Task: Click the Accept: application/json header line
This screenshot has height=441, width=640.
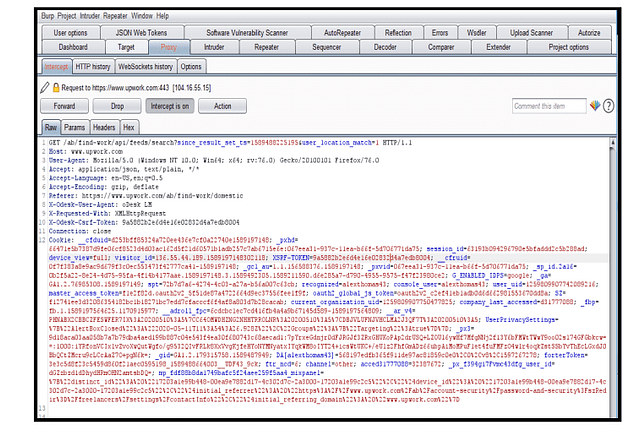Action: point(124,169)
